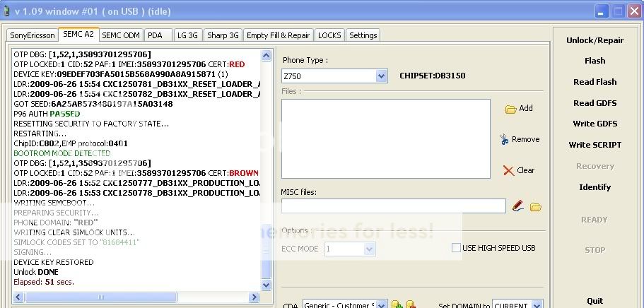This screenshot has width=644, height=308.
Task: Click inside the MISC files input field
Action: click(393, 206)
